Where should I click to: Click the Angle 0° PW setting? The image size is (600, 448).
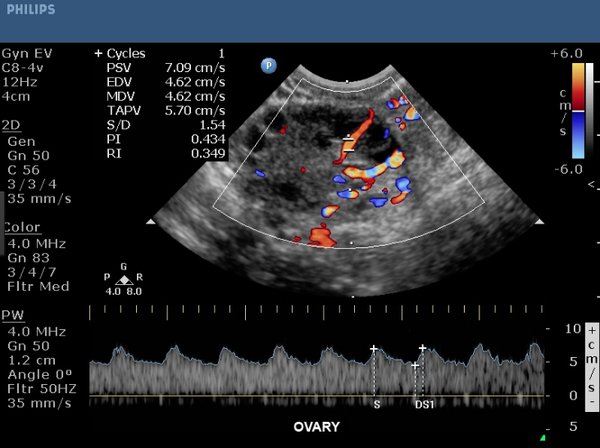[40, 374]
